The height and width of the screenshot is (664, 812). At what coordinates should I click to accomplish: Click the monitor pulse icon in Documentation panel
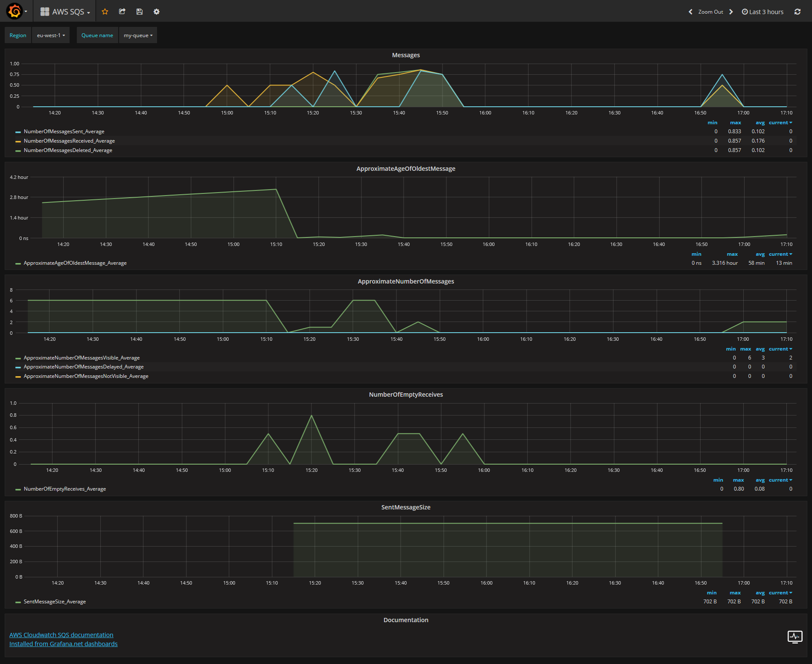pos(795,637)
